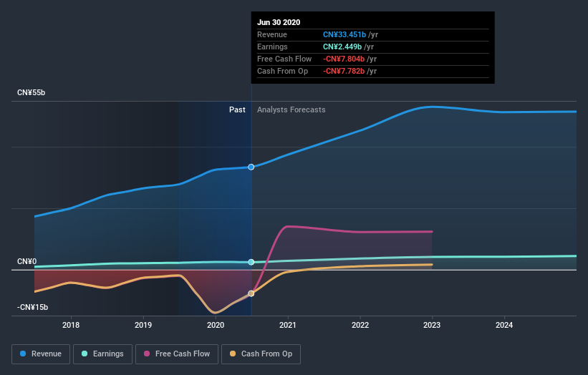This screenshot has width=588, height=375.
Task: Click the 2024 x-axis label
Action: [x=504, y=325]
